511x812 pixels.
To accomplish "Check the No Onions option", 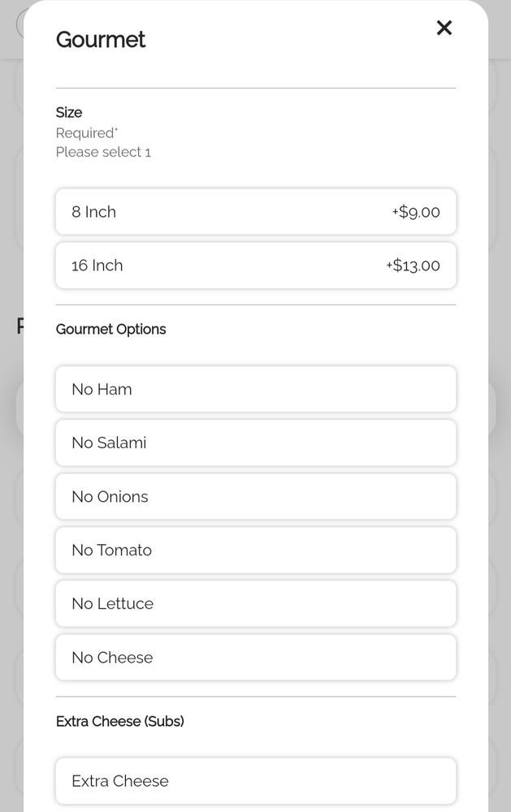I will click(x=255, y=496).
